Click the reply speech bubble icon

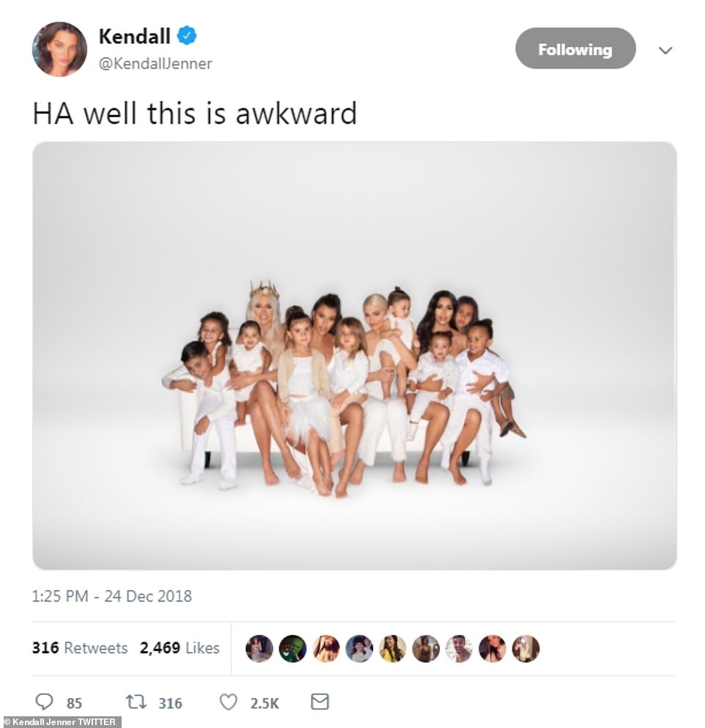(44, 702)
